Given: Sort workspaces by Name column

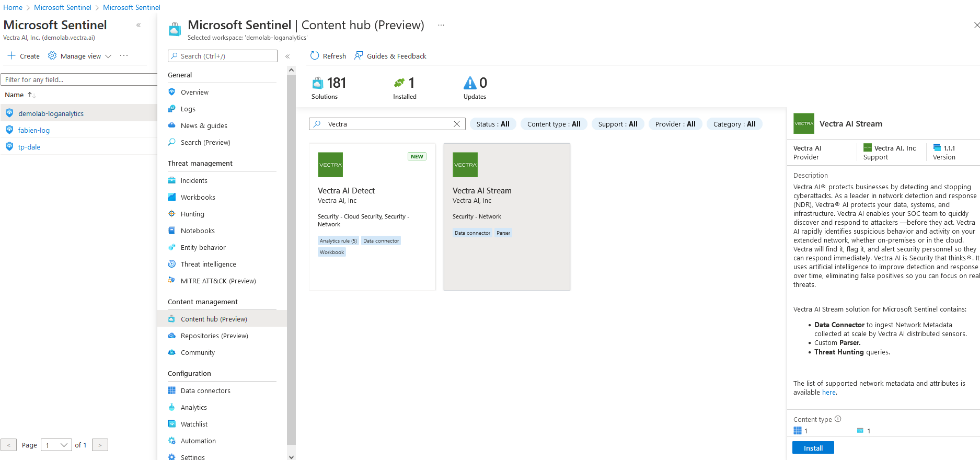Looking at the screenshot, I should click(x=20, y=95).
